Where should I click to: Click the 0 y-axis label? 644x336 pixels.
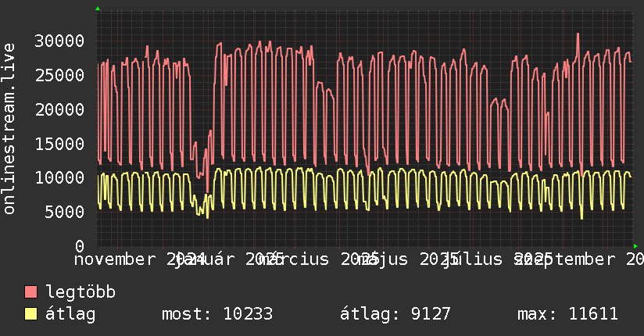80,246
